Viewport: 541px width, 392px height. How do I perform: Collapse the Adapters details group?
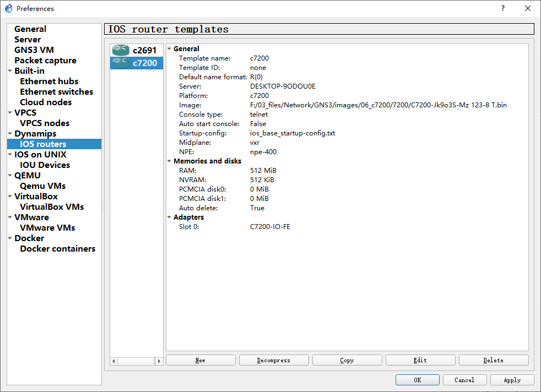(x=170, y=217)
